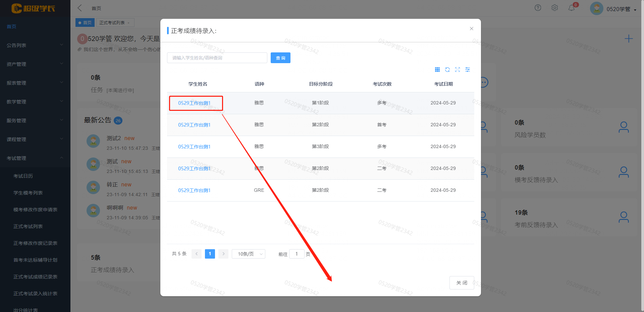Screen dimensions: 644x312
Task: Click the table refresh icon
Action: click(447, 70)
